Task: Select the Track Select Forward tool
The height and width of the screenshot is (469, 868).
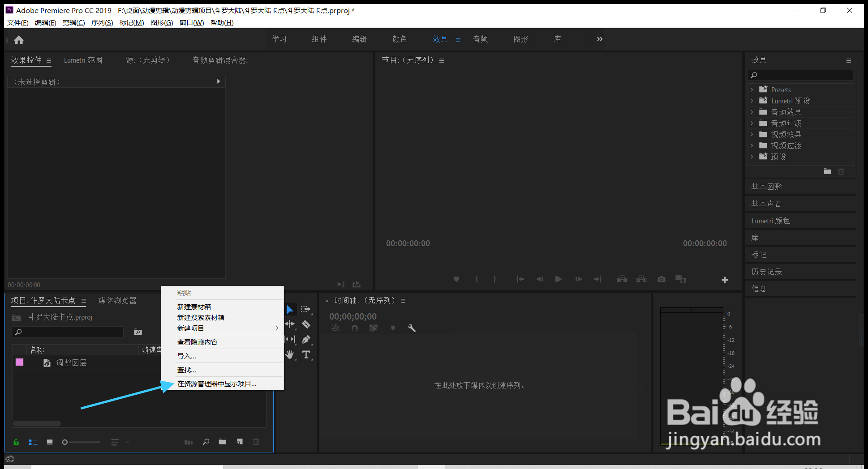Action: [306, 309]
